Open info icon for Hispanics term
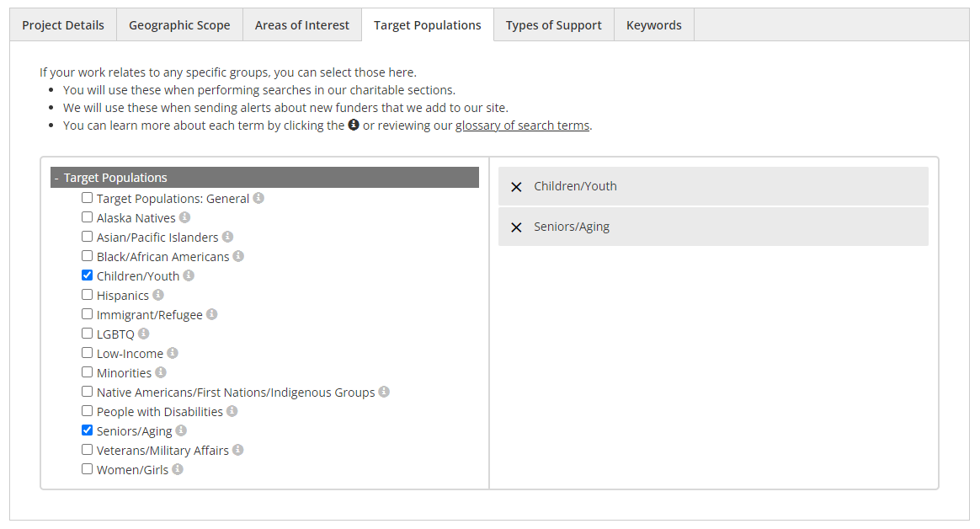 pos(158,295)
